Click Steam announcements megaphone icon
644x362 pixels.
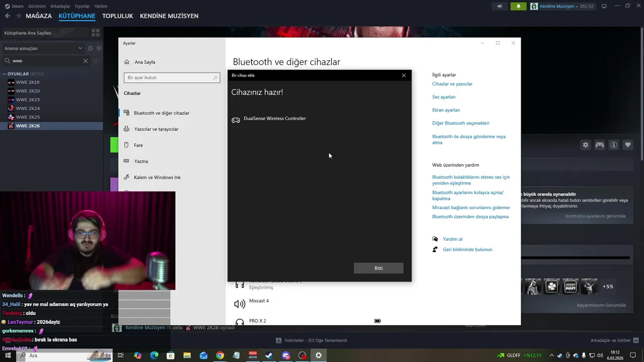499,6
